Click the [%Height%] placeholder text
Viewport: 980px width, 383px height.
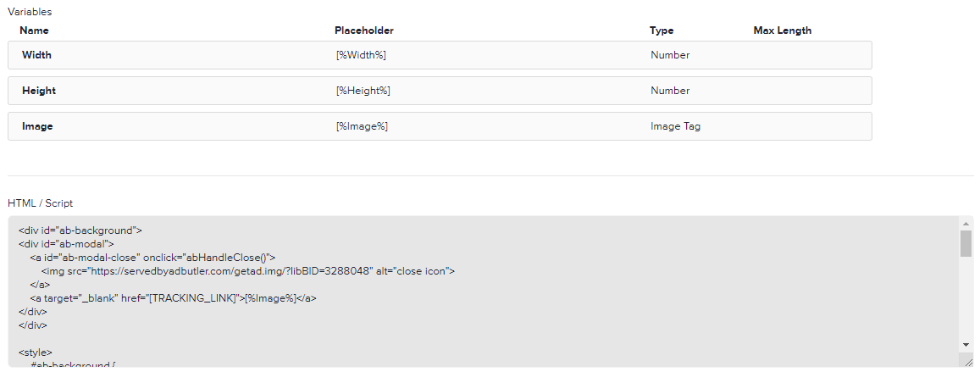pos(363,91)
